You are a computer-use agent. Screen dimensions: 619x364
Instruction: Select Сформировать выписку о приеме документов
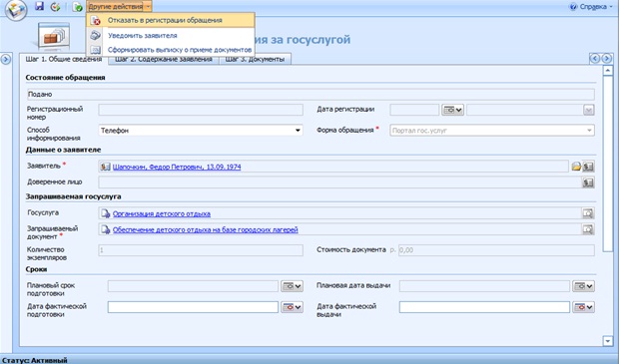click(171, 50)
